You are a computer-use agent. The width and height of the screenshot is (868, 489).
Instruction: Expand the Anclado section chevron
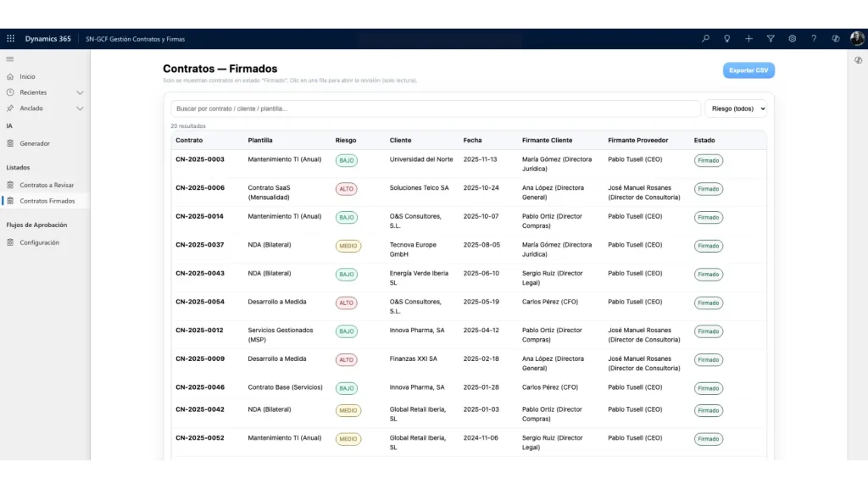[80, 108]
